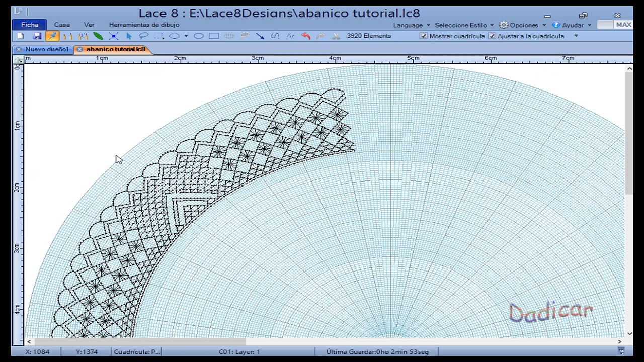Click the scroll down arrow

[629, 333]
